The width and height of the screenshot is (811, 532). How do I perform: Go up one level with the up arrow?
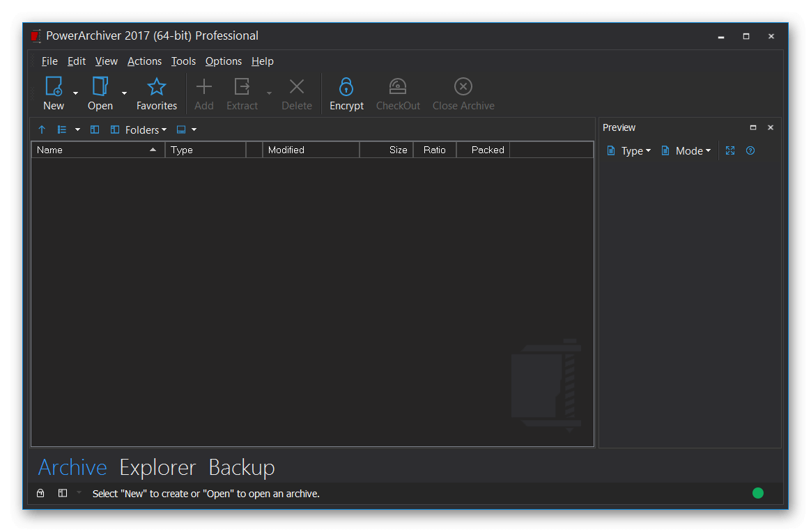pos(42,130)
